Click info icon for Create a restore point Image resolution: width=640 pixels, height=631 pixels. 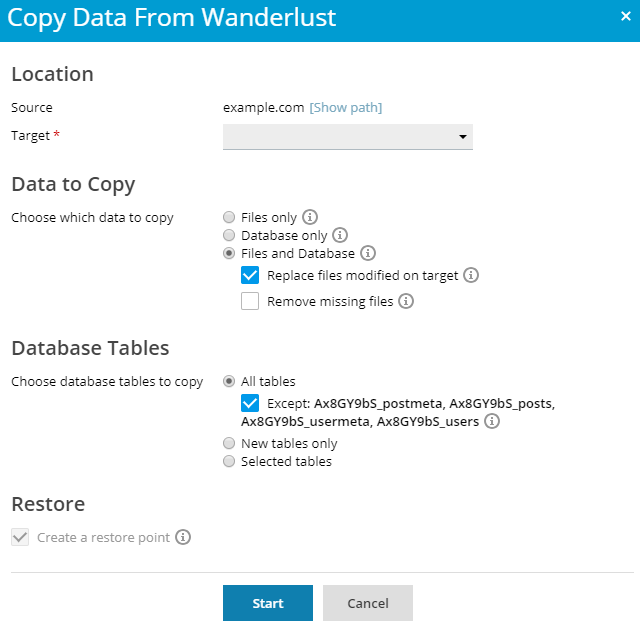(183, 537)
